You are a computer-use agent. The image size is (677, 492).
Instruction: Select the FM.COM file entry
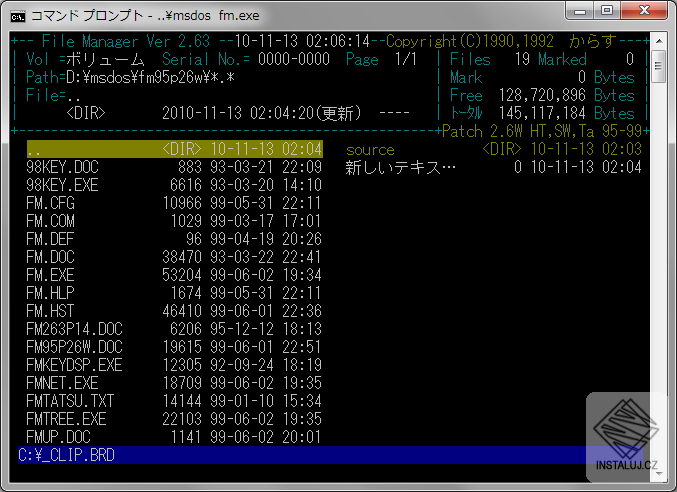[x=174, y=221]
